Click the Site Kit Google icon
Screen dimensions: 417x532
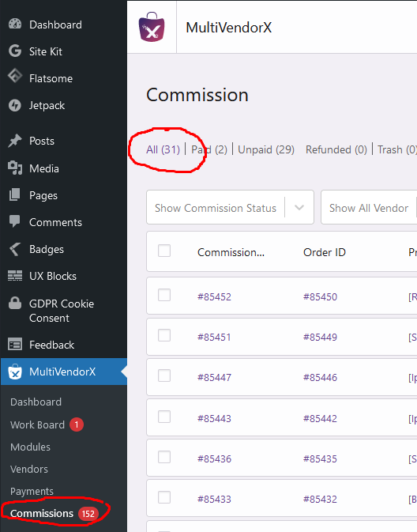click(15, 51)
